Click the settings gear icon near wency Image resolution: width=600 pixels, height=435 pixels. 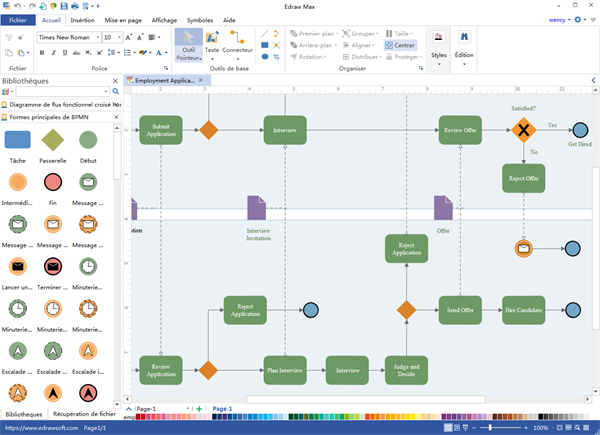point(578,20)
